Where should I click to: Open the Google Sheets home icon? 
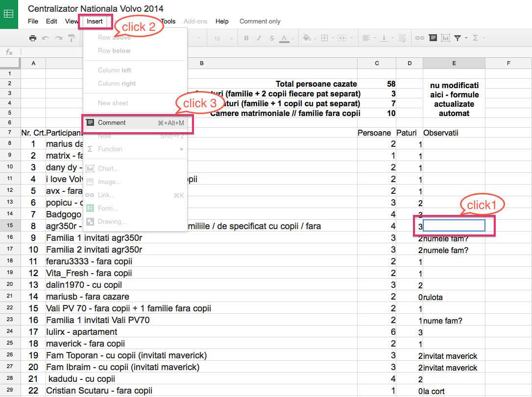(8, 14)
